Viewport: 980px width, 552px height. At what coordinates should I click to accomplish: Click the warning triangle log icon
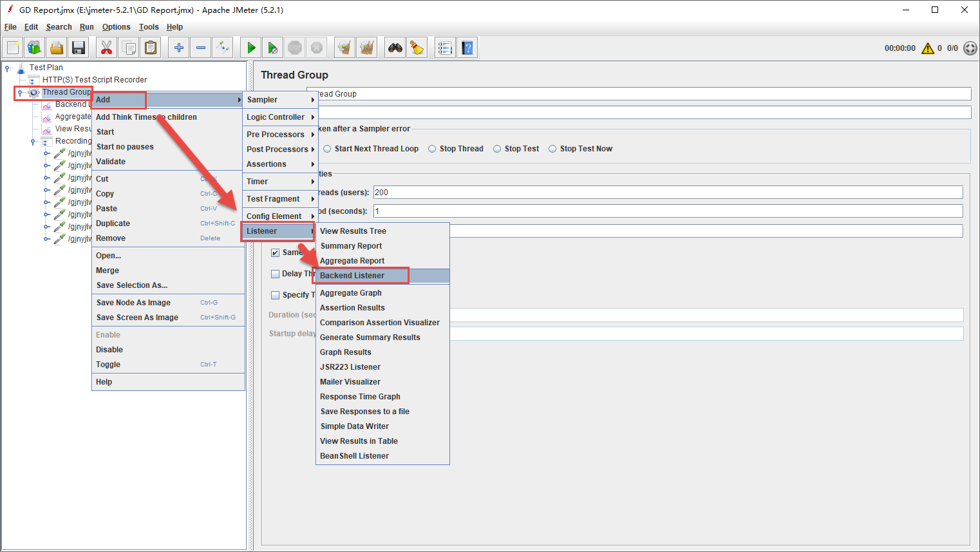tap(927, 48)
